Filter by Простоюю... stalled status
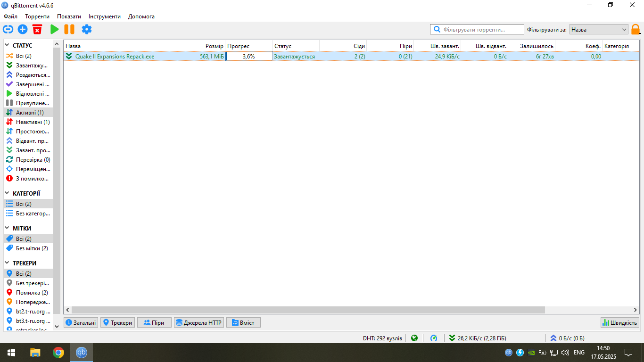 click(x=28, y=132)
